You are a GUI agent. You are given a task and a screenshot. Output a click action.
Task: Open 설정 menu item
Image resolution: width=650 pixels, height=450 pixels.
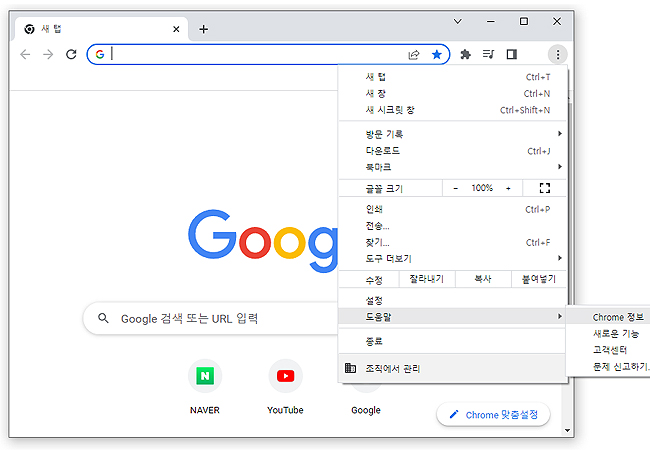tap(453, 300)
